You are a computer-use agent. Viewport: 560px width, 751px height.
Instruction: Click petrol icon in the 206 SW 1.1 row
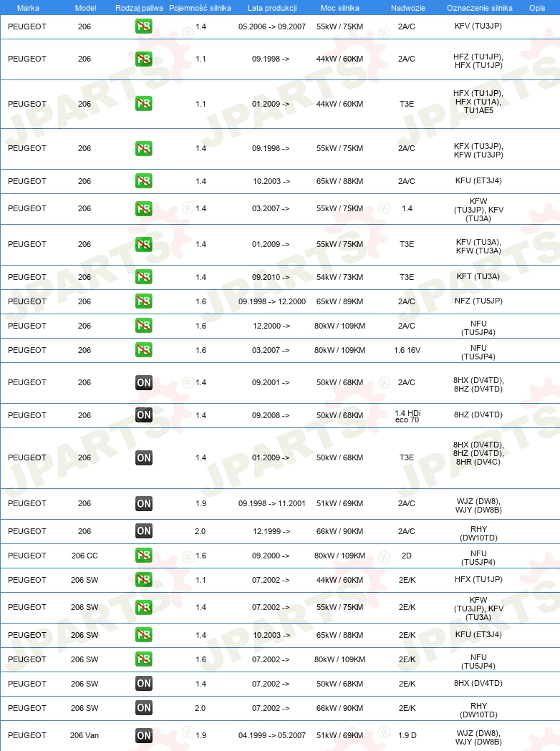(x=144, y=580)
